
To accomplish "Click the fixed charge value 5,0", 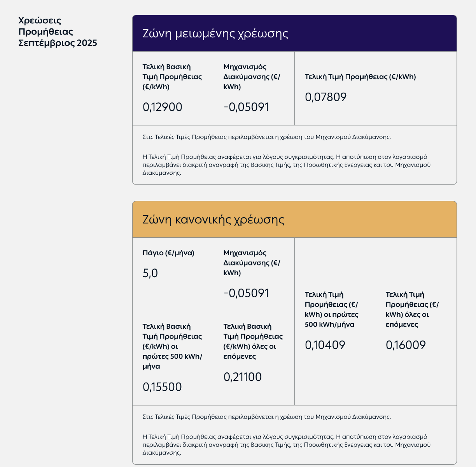I will click(150, 273).
